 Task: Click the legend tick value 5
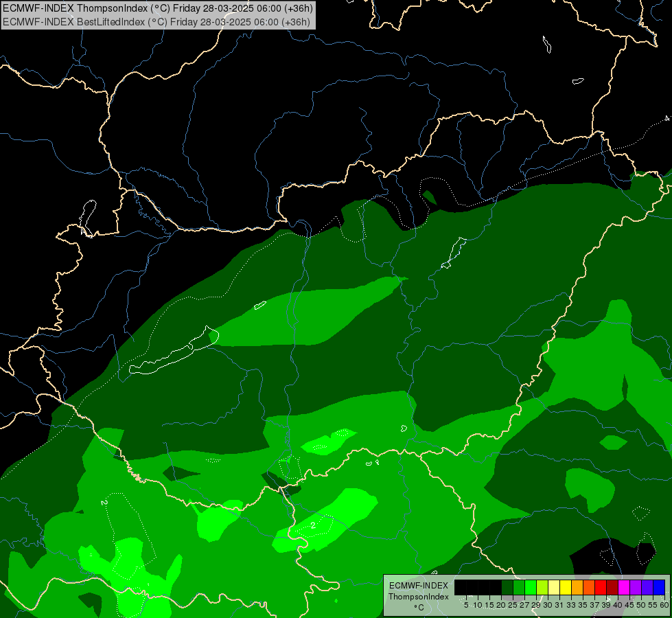point(466,605)
